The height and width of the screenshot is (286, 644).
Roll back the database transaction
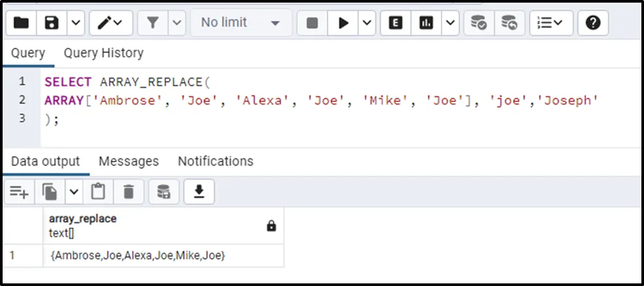click(x=509, y=23)
